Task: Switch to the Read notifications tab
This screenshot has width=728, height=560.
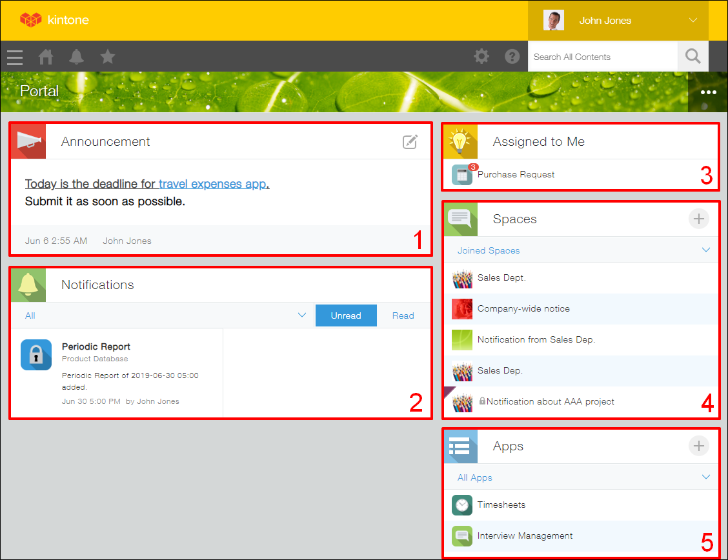Action: click(x=403, y=315)
